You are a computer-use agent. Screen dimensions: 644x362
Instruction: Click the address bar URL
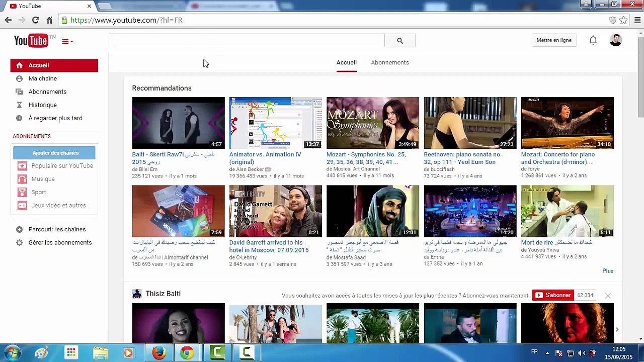[x=126, y=20]
